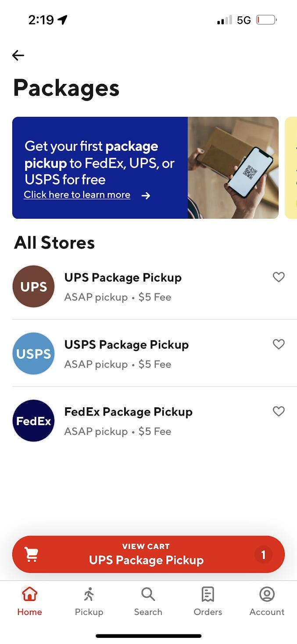Tap the battery indicator in status bar
Viewport: 297px width, 644px height.
(266, 20)
